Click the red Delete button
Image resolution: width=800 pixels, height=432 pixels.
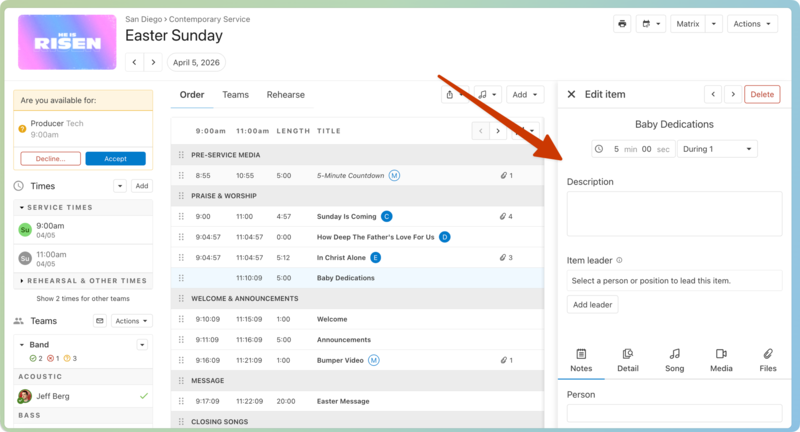(x=762, y=94)
